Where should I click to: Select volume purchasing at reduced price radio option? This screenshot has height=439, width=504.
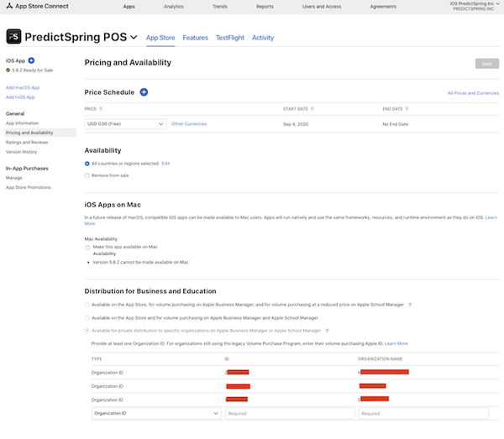pyautogui.click(x=87, y=305)
